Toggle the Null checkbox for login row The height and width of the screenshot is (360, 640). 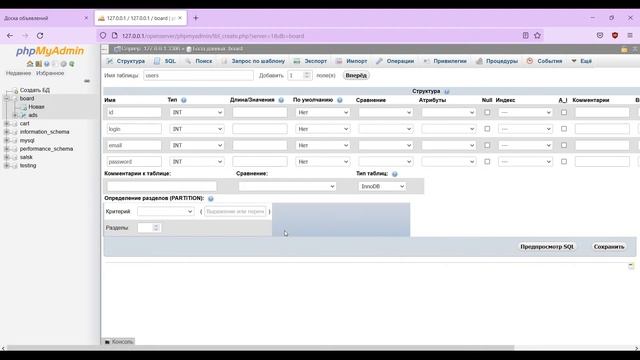pos(487,129)
